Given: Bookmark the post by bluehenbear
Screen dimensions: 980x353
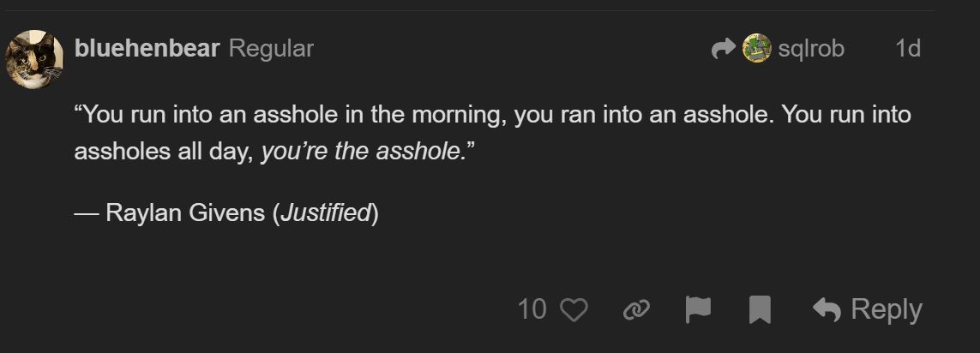Looking at the screenshot, I should (x=760, y=309).
